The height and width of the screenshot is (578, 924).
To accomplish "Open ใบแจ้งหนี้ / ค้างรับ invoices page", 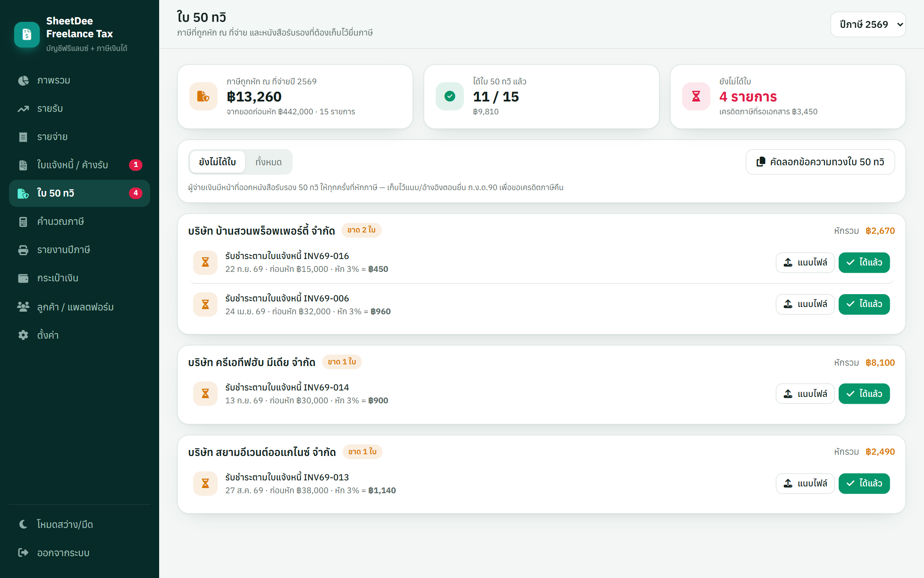I will [80, 165].
